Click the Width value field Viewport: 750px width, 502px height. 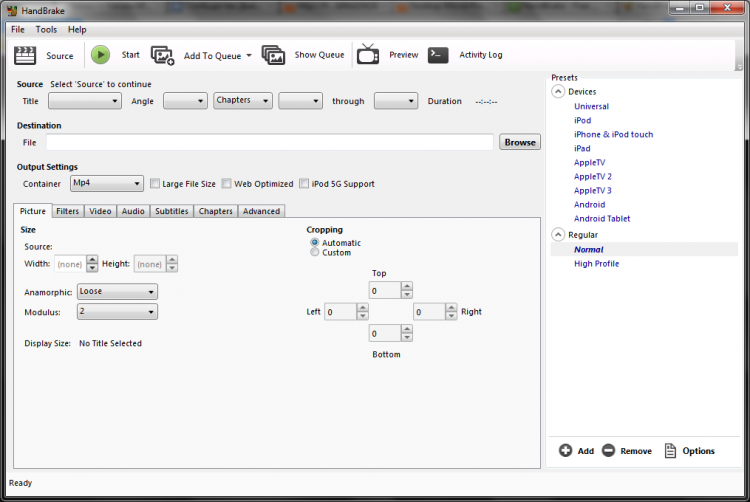70,264
